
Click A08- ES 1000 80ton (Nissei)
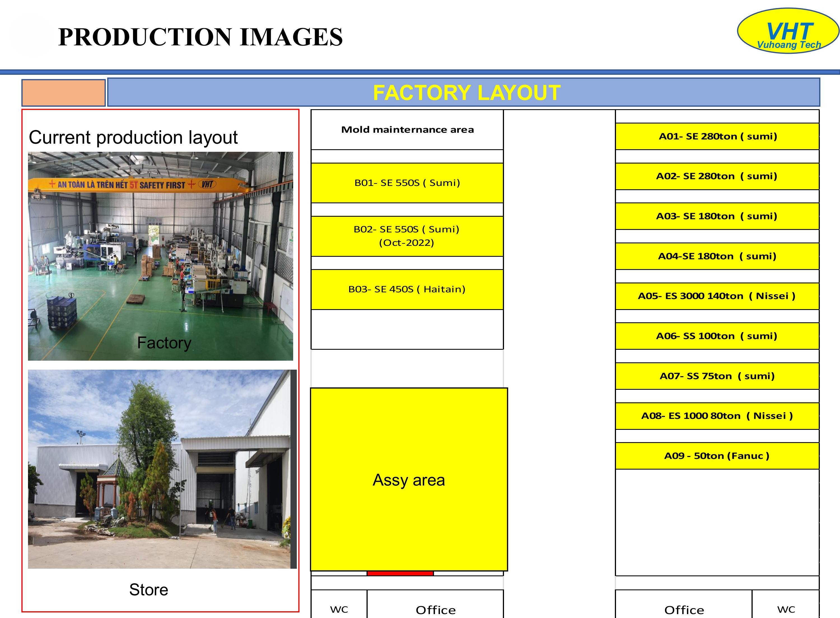click(717, 416)
